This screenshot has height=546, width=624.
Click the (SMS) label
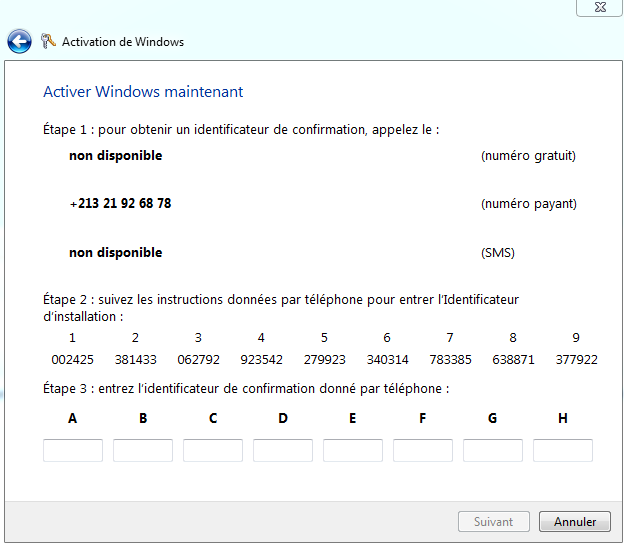pyautogui.click(x=498, y=253)
